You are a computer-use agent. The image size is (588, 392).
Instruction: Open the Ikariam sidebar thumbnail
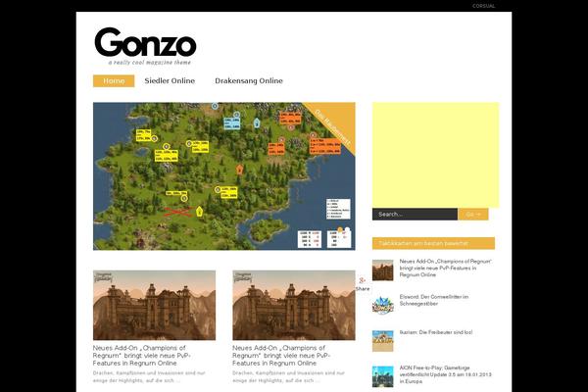[x=382, y=341]
